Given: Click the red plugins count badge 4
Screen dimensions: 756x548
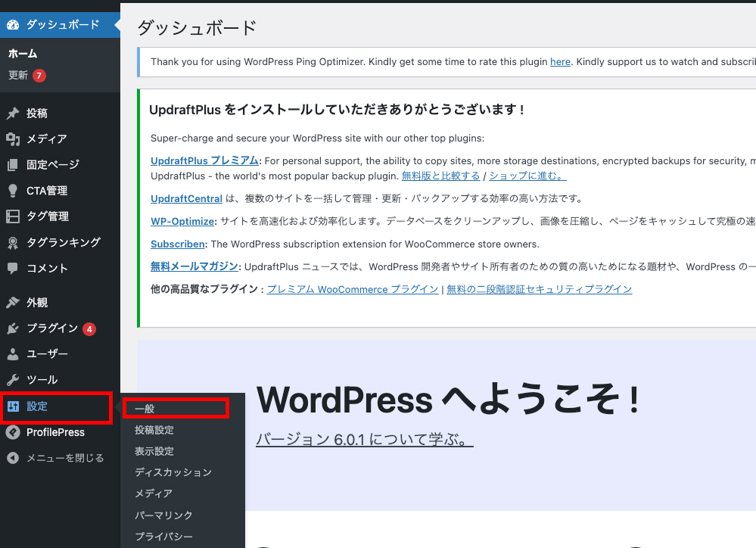Looking at the screenshot, I should coord(89,329).
